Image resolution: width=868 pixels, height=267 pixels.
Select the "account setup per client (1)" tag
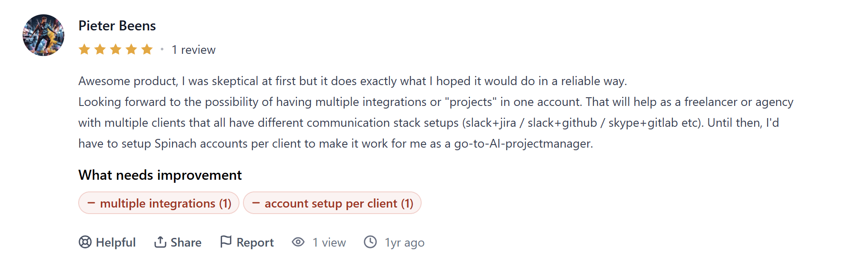pyautogui.click(x=339, y=203)
